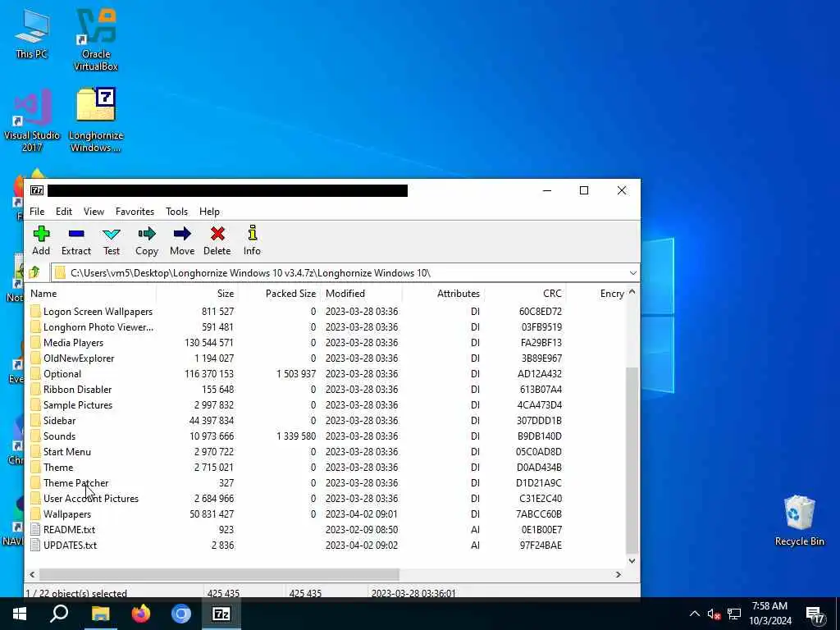Viewport: 840px width, 630px height.
Task: Sort by Modified column header
Action: pyautogui.click(x=361, y=294)
